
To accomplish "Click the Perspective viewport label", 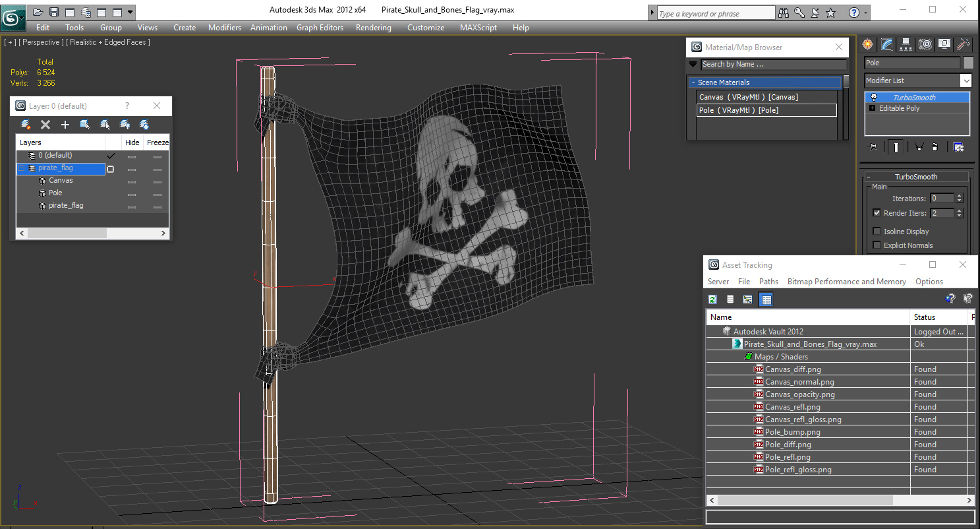I will click(x=42, y=42).
